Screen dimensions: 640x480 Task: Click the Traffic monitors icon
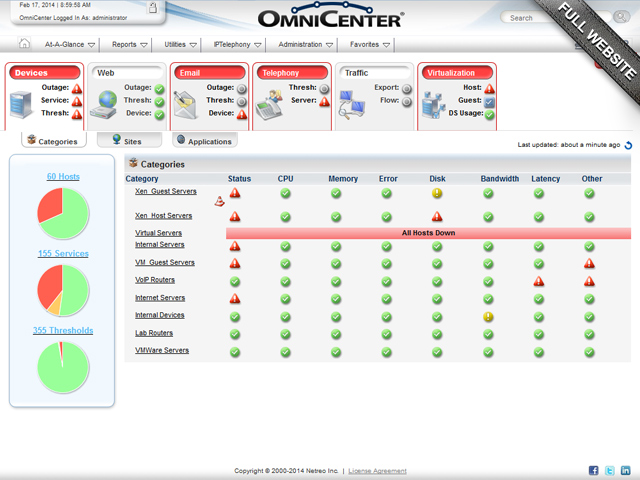[x=352, y=105]
